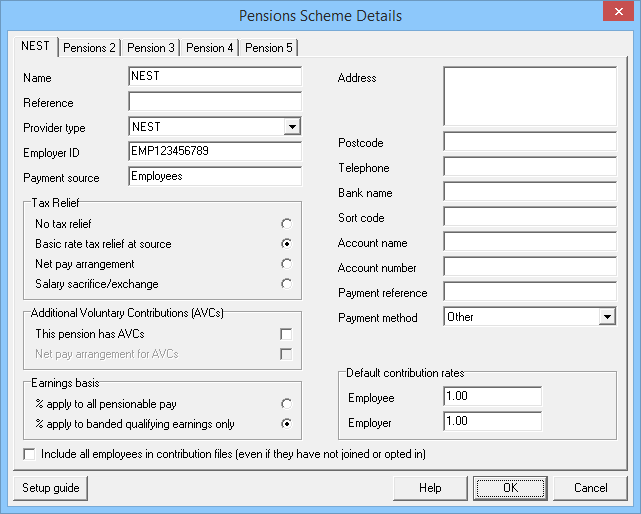Open the Pension 3 tab

(150, 48)
